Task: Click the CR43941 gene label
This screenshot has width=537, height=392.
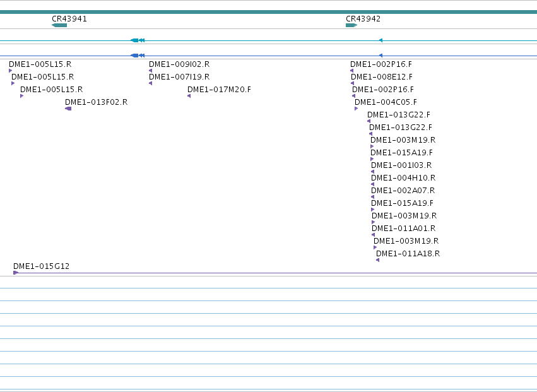Action: (x=69, y=19)
